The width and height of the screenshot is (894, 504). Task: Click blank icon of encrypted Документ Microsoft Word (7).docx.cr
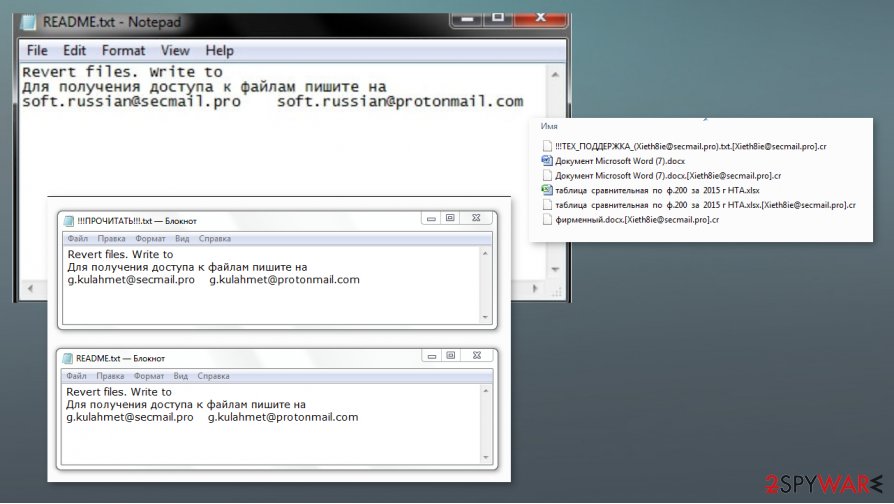(x=547, y=176)
